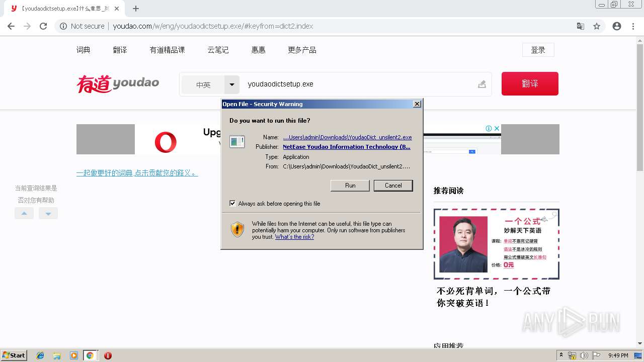Upvote the query result helpfulness
The width and height of the screenshot is (644, 362).
tap(24, 213)
